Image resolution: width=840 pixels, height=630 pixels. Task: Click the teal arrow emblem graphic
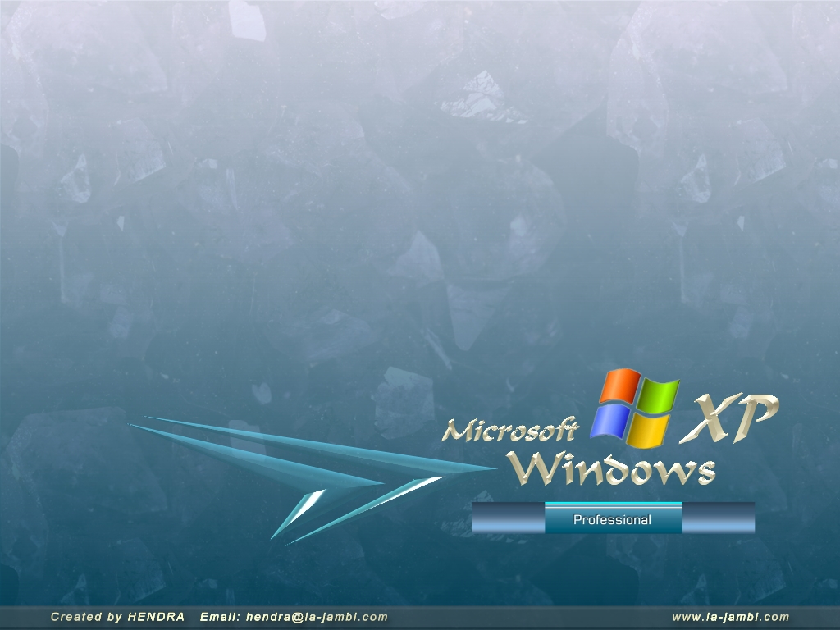coord(328,468)
